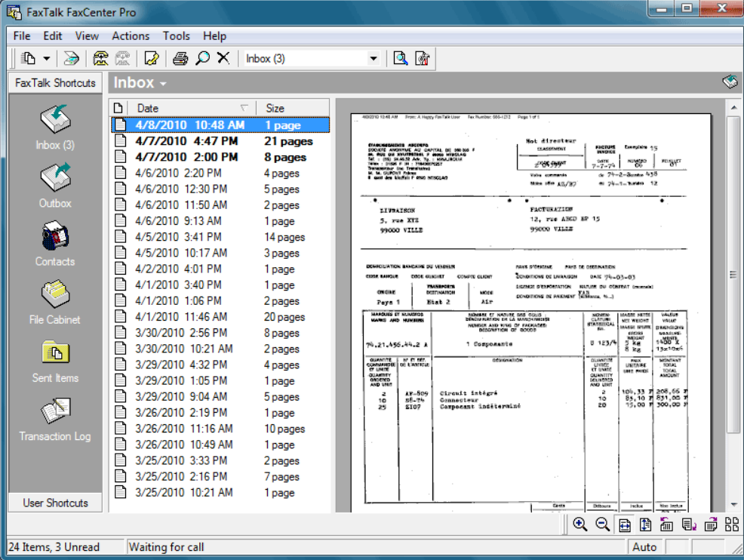The image size is (744, 560).
Task: Click the scan document toolbar icon
Action: tap(71, 58)
